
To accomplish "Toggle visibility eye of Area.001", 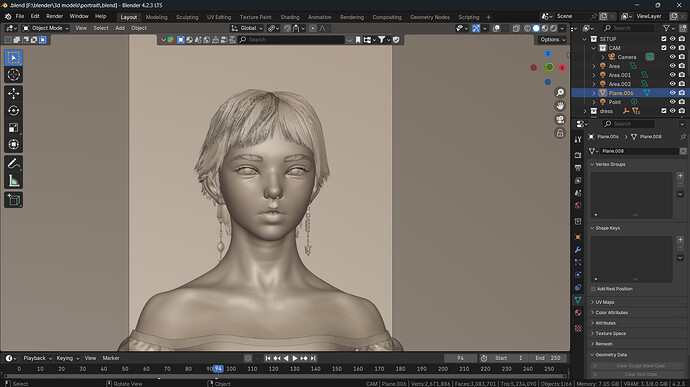I will coord(672,75).
